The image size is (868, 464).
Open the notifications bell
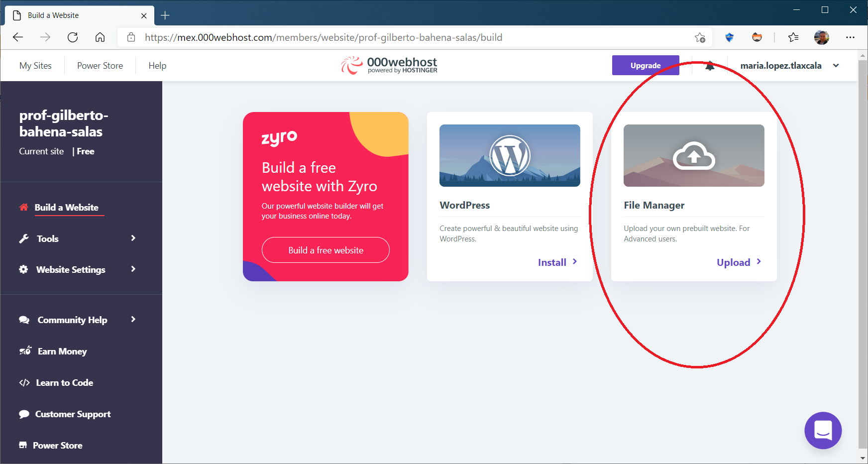tap(710, 66)
